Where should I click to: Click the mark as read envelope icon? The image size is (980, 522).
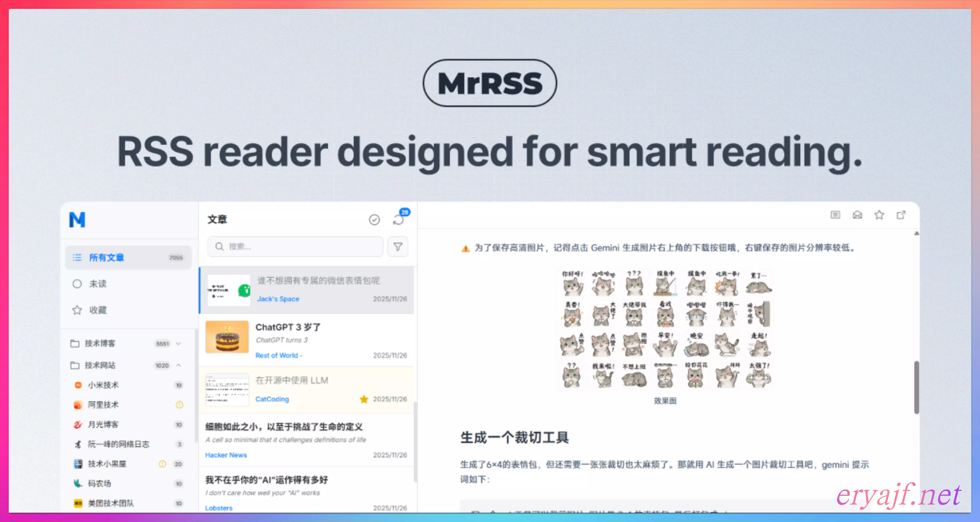[x=857, y=215]
